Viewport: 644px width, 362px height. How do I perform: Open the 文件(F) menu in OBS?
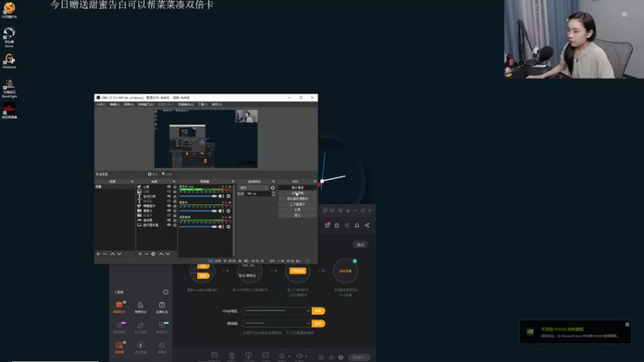[101, 105]
